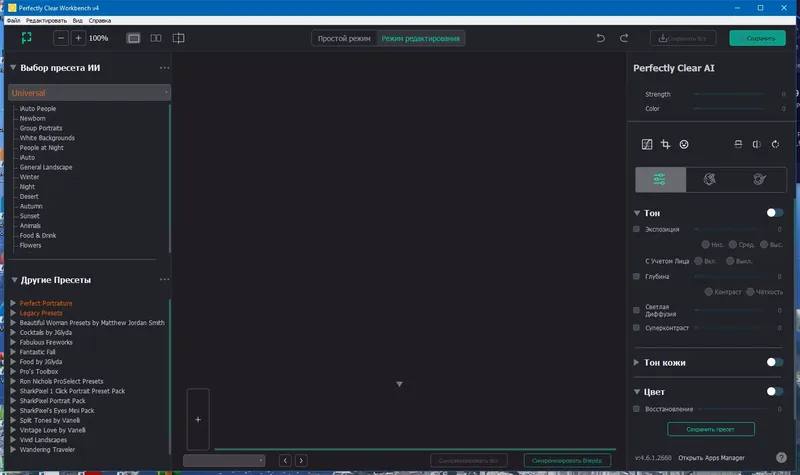Open the Файл menu
The width and height of the screenshot is (800, 475).
[x=13, y=21]
